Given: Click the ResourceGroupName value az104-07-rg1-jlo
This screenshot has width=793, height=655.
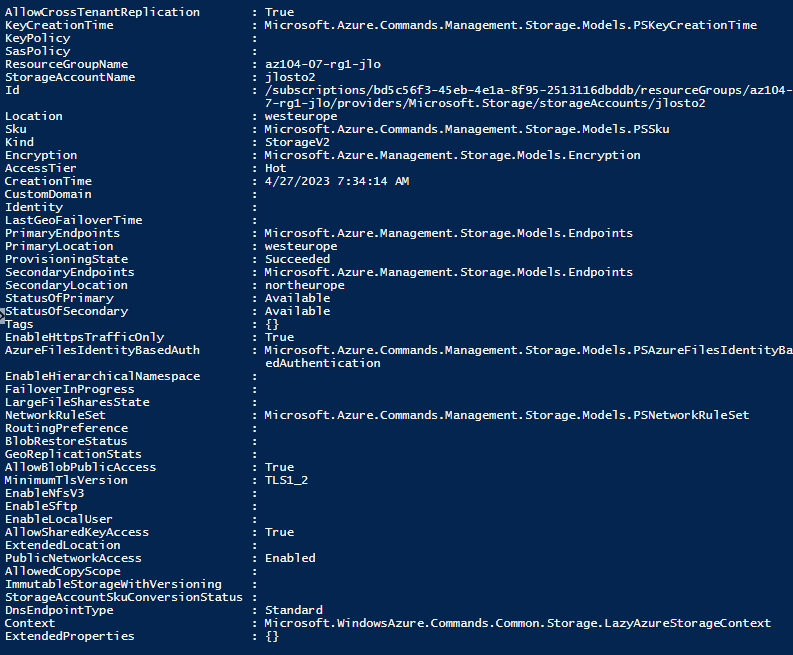Looking at the screenshot, I should click(323, 64).
